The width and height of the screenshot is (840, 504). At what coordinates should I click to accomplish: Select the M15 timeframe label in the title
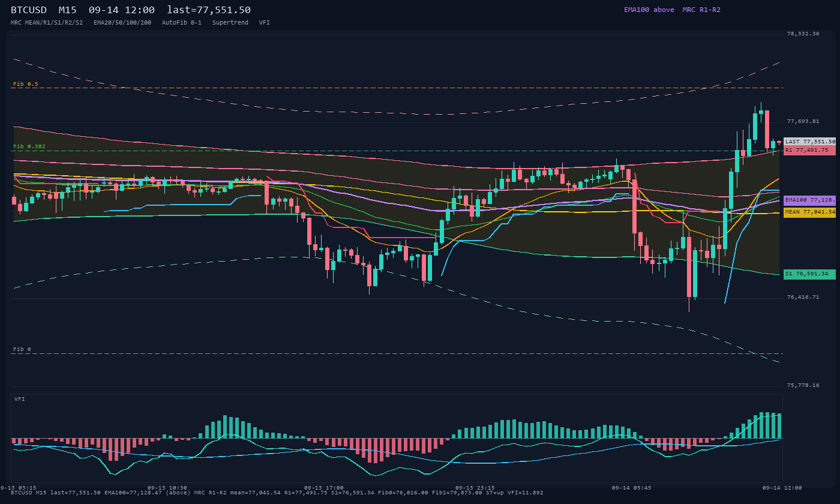coord(67,10)
